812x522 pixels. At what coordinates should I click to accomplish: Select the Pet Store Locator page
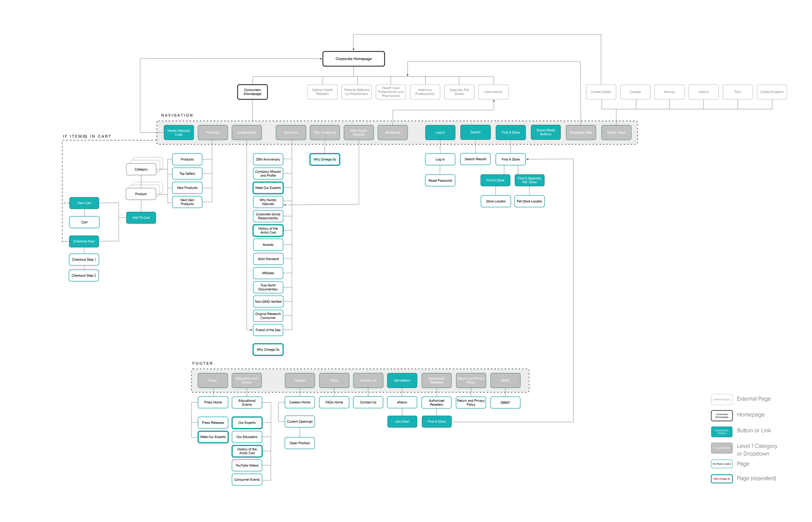coord(529,201)
